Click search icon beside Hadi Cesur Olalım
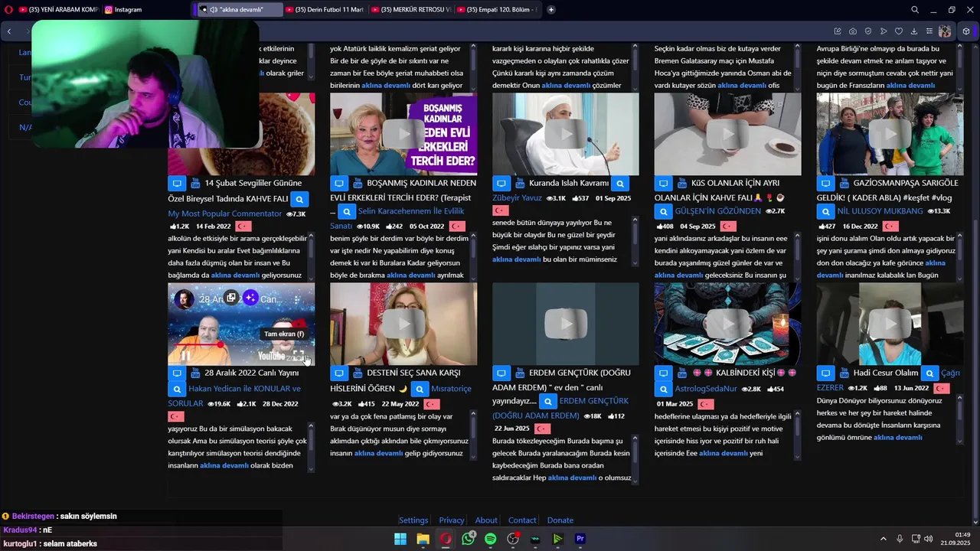The width and height of the screenshot is (980, 551). click(x=929, y=373)
